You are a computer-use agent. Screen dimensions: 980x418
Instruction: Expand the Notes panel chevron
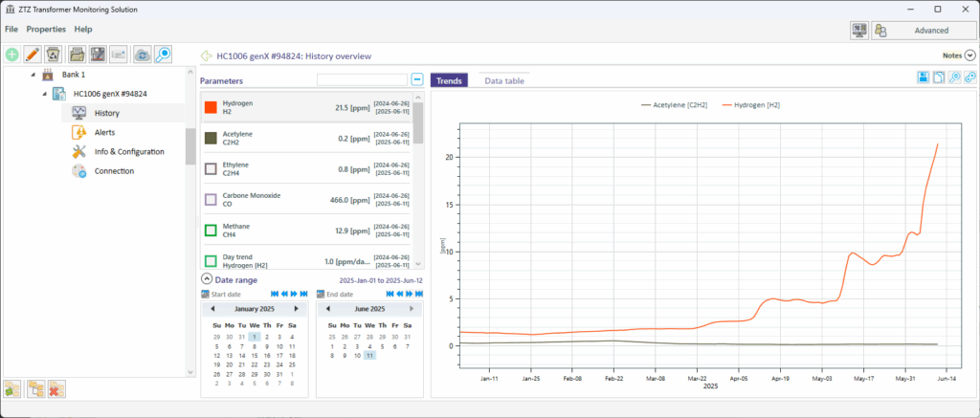(x=969, y=56)
